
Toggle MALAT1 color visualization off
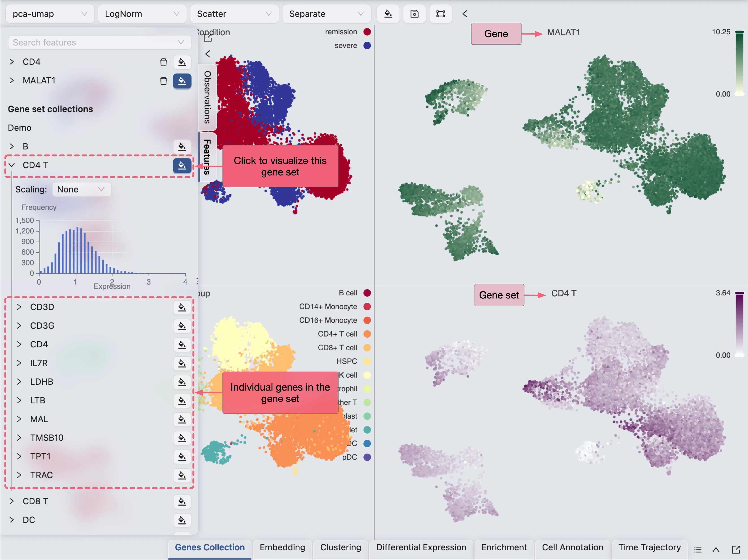pyautogui.click(x=182, y=81)
